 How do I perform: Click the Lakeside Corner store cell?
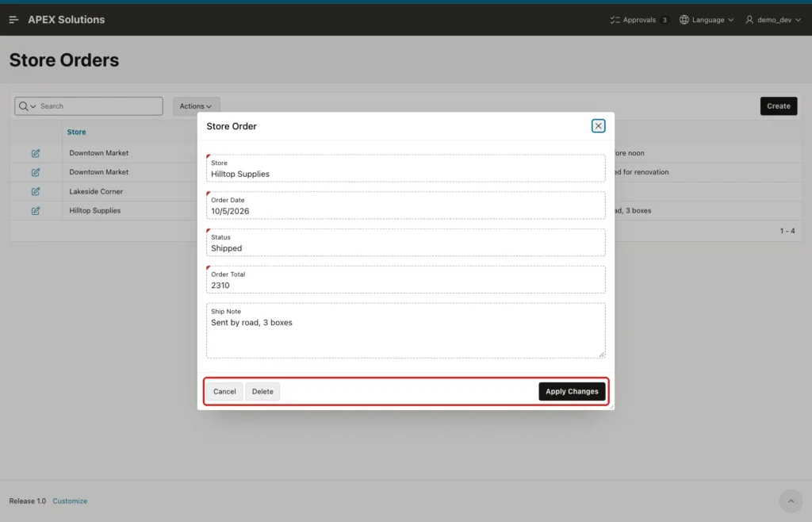(x=96, y=192)
